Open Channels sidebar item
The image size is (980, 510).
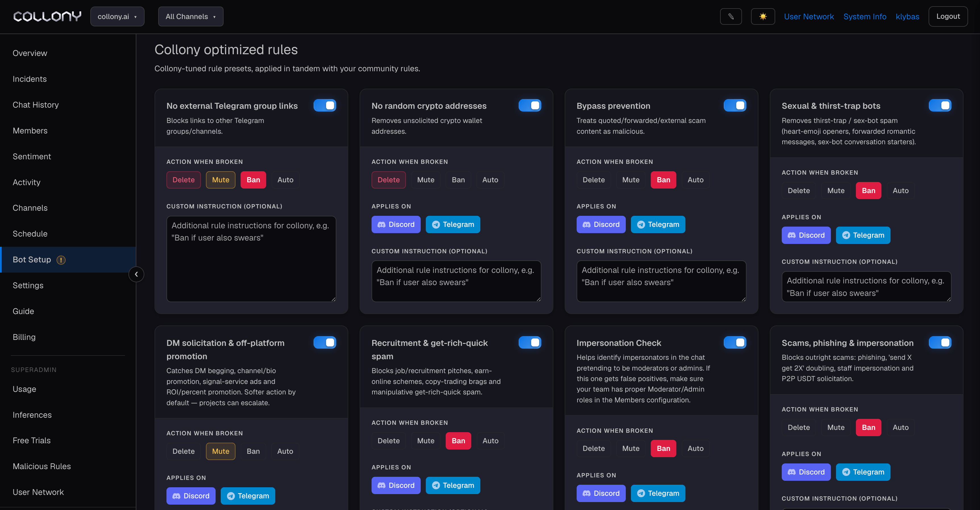click(x=68, y=208)
